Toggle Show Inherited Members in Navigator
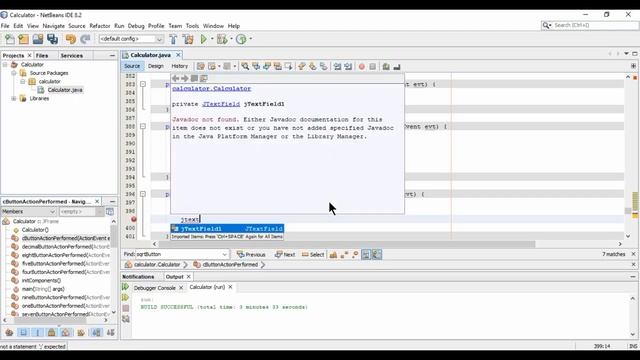This screenshot has height=360, width=640. click(x=9, y=333)
